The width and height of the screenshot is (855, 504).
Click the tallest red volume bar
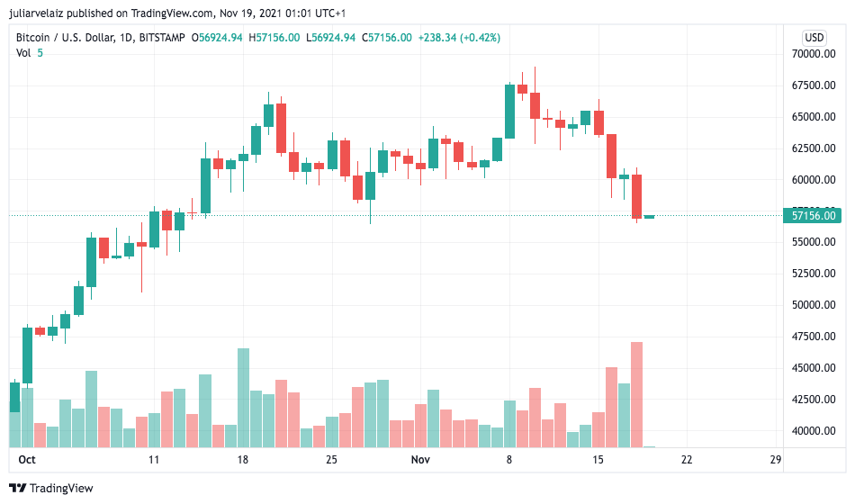[x=636, y=394]
